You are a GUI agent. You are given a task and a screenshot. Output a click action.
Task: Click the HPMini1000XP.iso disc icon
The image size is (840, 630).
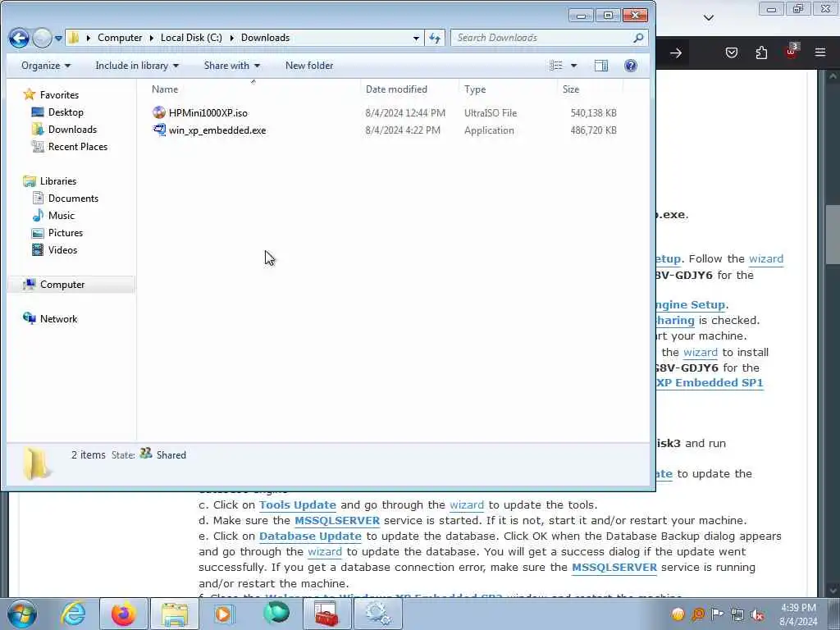159,112
